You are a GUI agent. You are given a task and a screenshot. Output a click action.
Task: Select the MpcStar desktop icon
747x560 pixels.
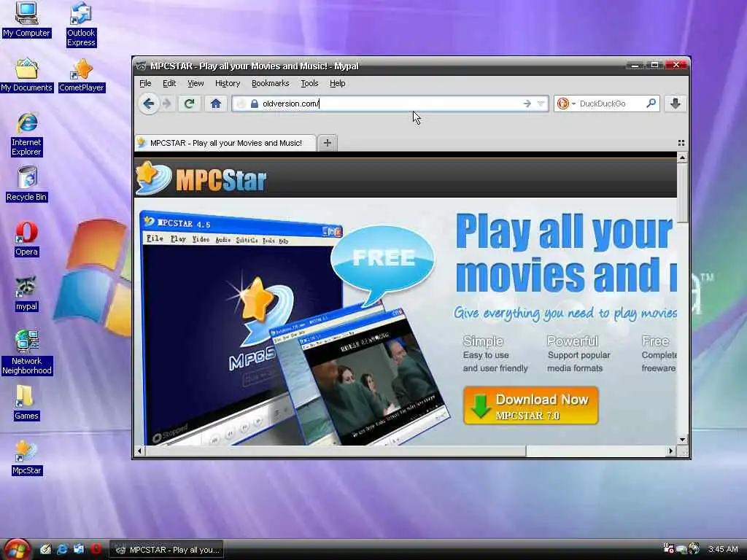point(27,458)
